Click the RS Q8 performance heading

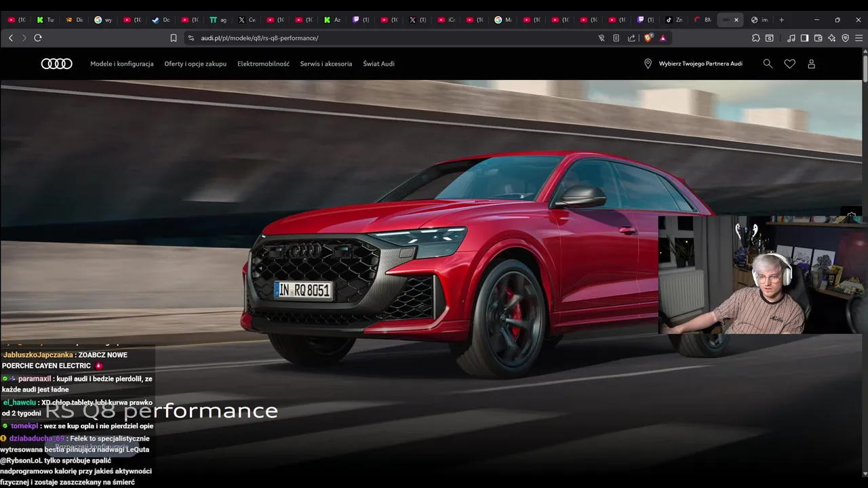coord(161,410)
